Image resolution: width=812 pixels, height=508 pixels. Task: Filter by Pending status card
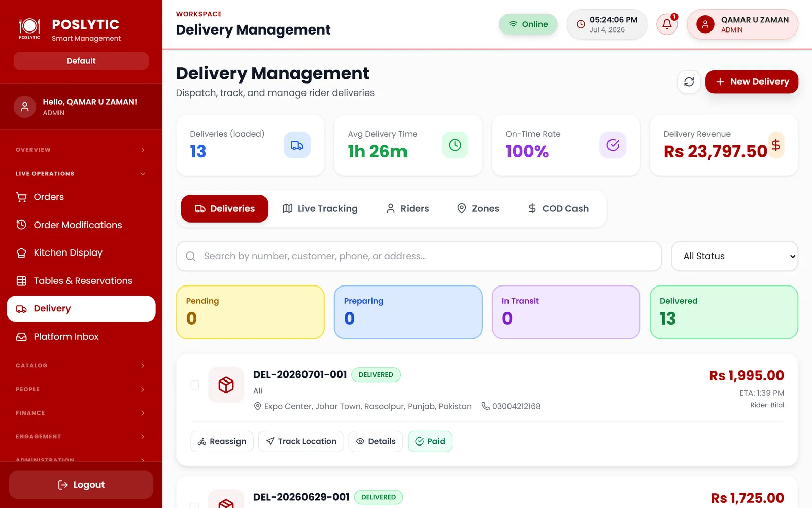(250, 312)
